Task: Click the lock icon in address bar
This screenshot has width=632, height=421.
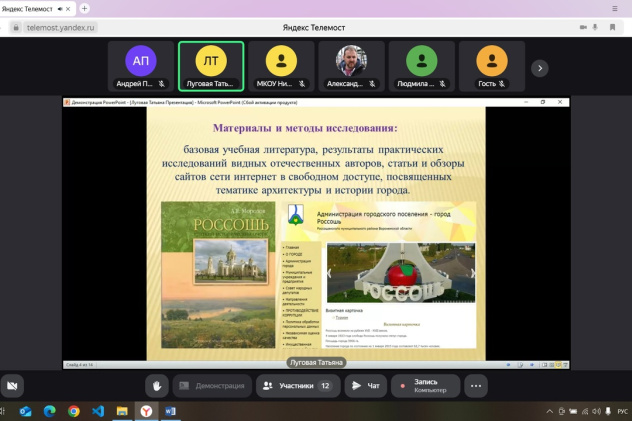Action: 16,27
